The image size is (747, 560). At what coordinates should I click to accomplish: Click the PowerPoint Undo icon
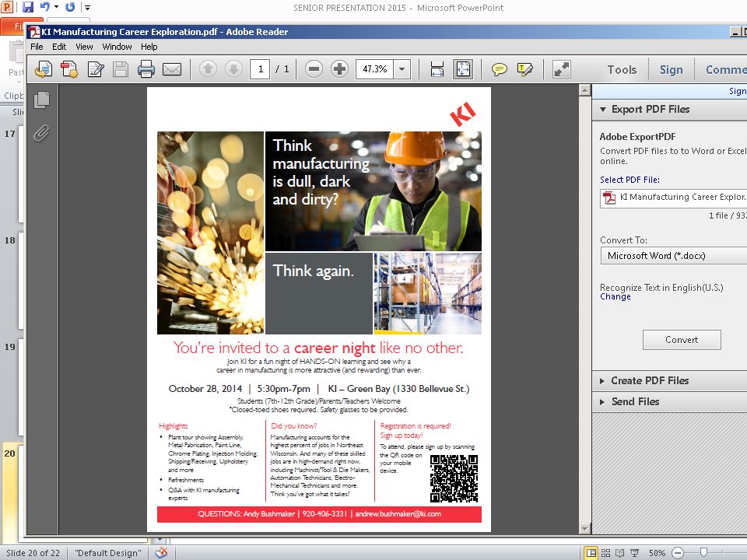point(45,7)
